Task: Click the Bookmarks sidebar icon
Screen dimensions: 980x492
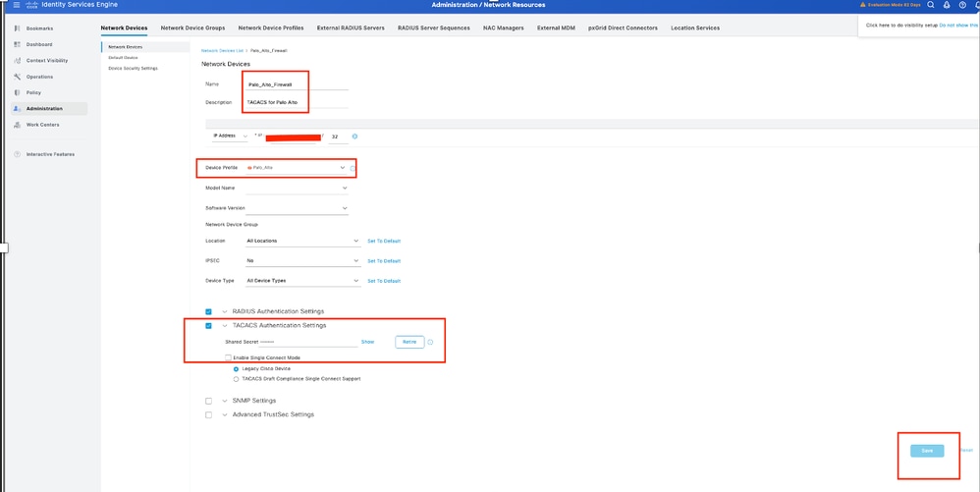Action: coord(17,28)
